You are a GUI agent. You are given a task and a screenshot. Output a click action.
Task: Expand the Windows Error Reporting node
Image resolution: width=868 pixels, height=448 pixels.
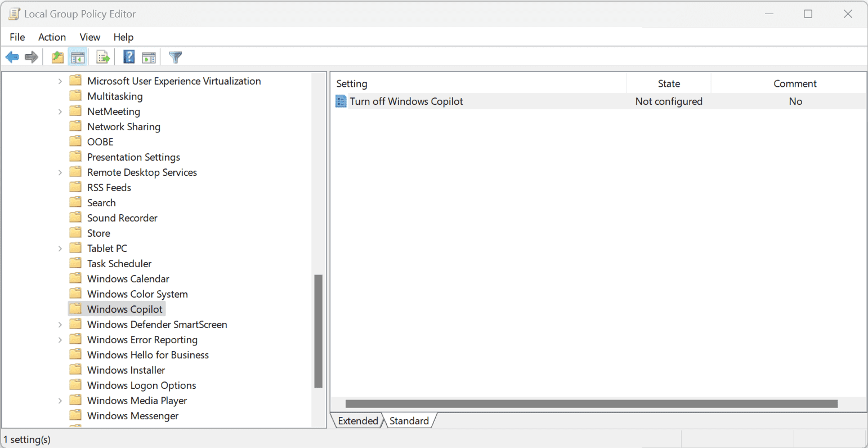click(x=60, y=340)
